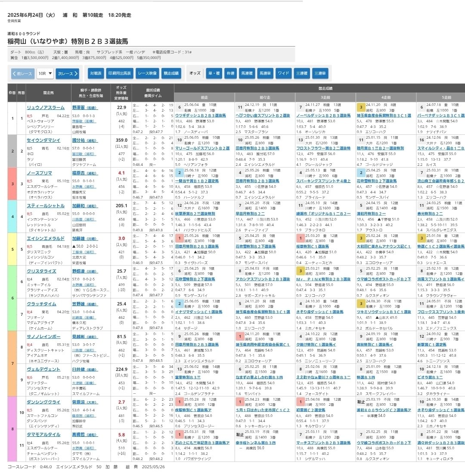
Task: Open horse クリスタライズ profile
Action: click(x=41, y=271)
